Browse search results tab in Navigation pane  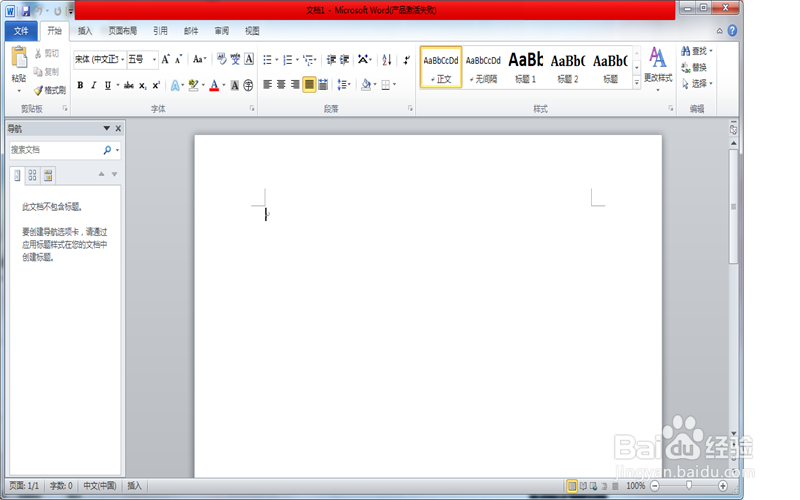pyautogui.click(x=48, y=176)
